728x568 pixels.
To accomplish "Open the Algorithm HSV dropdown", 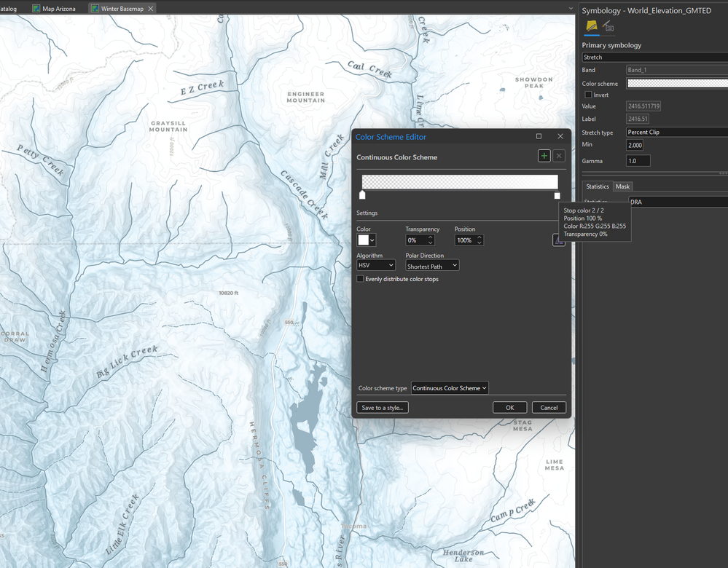I will pyautogui.click(x=376, y=266).
